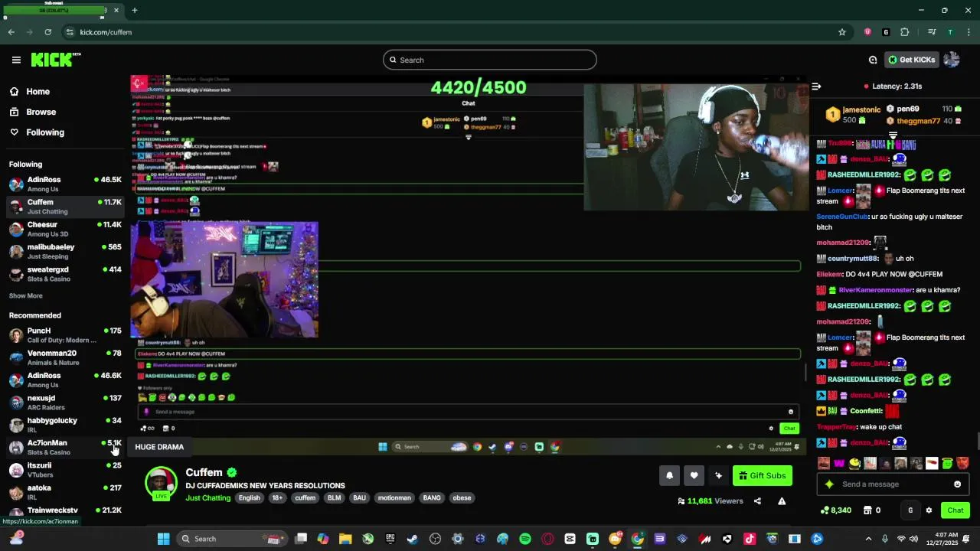Open aatoka recommended channel
980x551 pixels.
pos(65,492)
